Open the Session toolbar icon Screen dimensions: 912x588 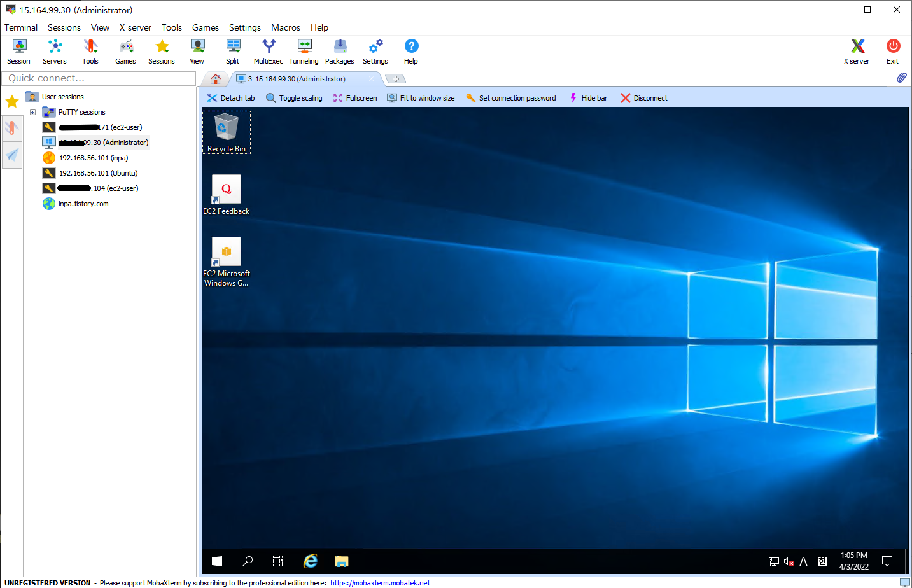tap(19, 52)
